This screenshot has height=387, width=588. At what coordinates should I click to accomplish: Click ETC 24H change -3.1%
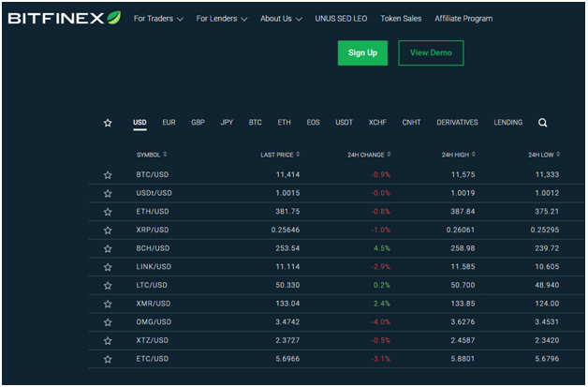click(381, 359)
